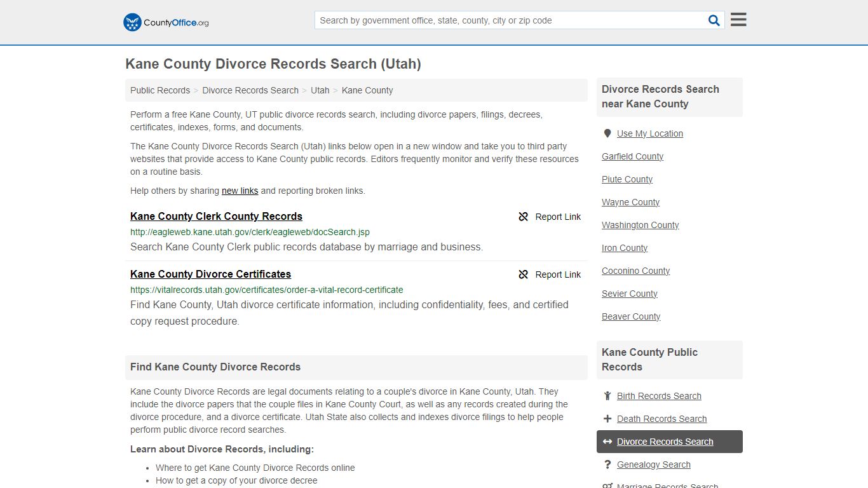Select Kane County breadcrumb
The width and height of the screenshot is (868, 488).
367,90
